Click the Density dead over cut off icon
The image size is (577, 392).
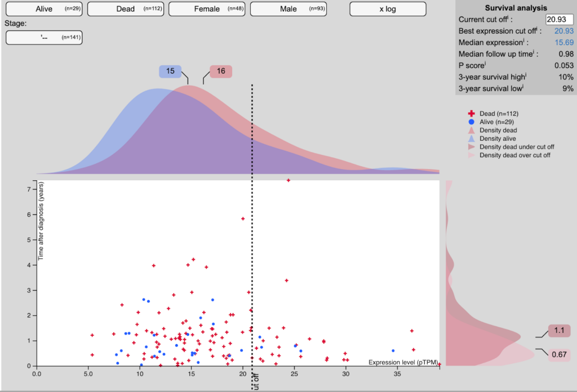click(x=472, y=155)
